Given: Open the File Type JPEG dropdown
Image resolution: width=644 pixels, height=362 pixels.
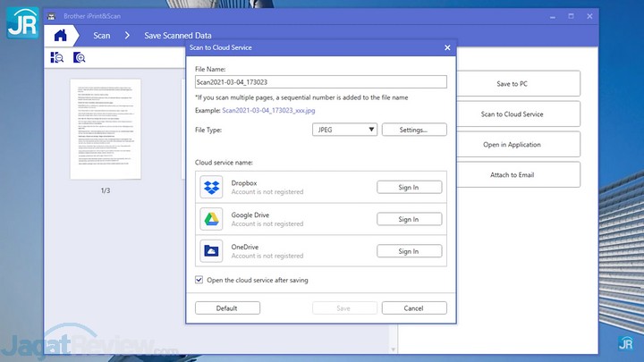Looking at the screenshot, I should [x=344, y=130].
